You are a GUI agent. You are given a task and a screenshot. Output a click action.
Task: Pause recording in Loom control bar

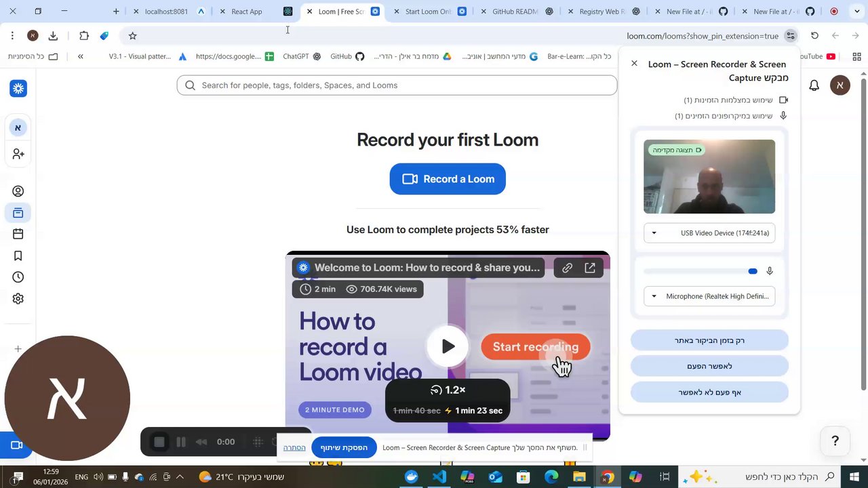(x=181, y=442)
